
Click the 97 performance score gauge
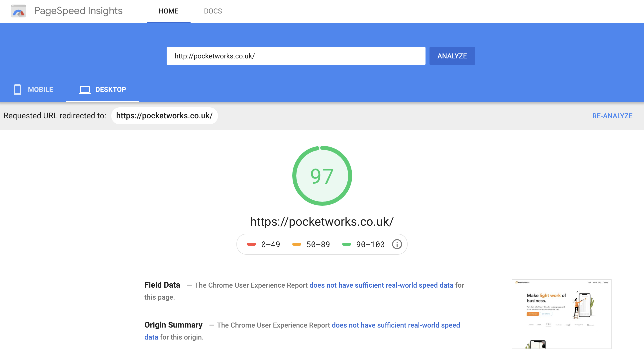click(x=322, y=176)
